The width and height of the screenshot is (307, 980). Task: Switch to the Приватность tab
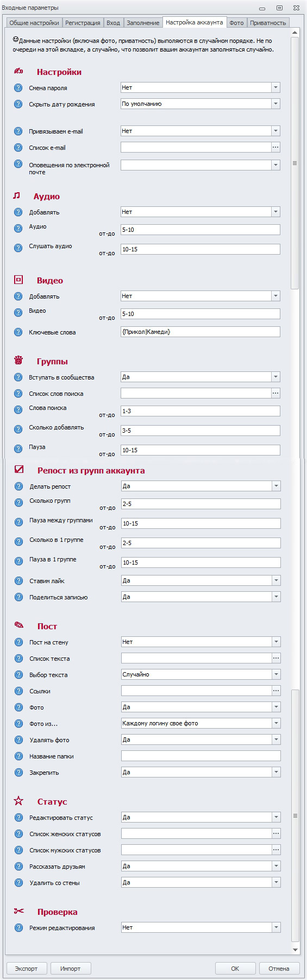click(268, 23)
